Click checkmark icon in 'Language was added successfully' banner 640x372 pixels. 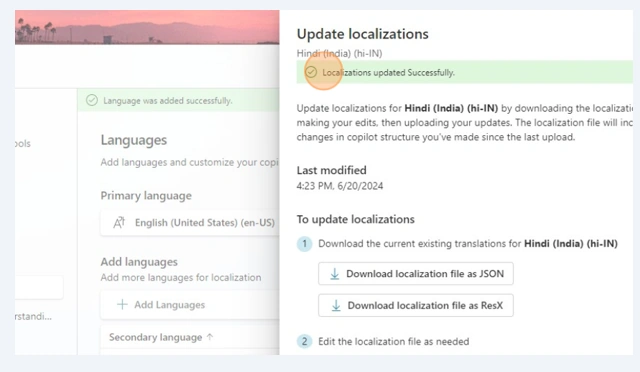[x=92, y=100]
